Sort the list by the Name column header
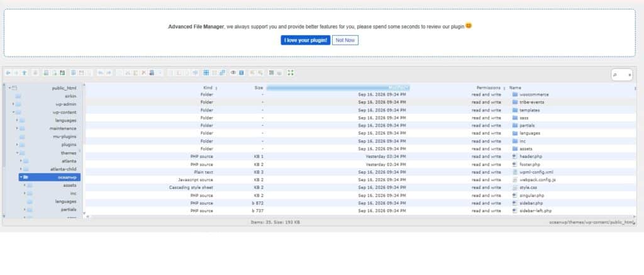The image size is (644, 275). pos(515,87)
